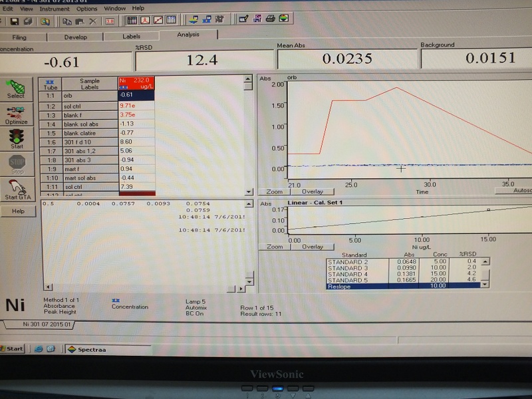Screen dimensions: 532x399
Task: Switch to the Labels tab
Action: [131, 37]
